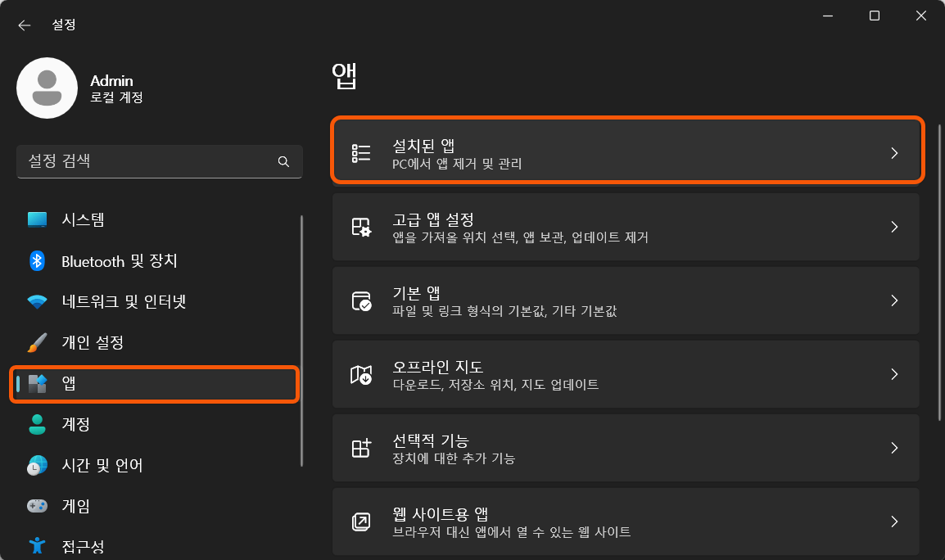Expand the 웹 사이트용 앱 chevron

point(894,522)
